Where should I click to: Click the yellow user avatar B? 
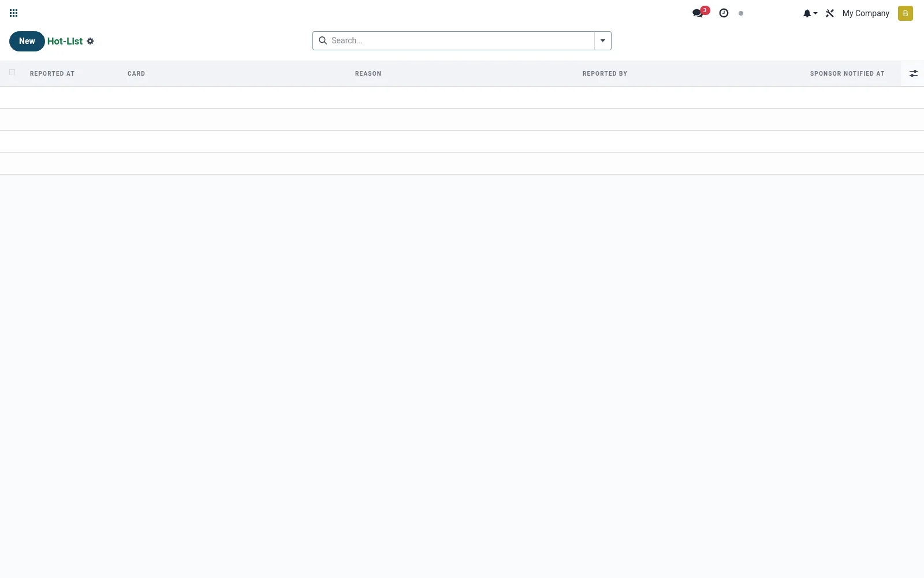pos(906,13)
